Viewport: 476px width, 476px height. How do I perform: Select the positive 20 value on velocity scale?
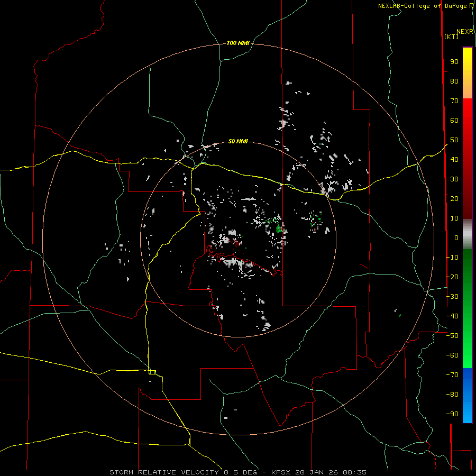coord(454,199)
